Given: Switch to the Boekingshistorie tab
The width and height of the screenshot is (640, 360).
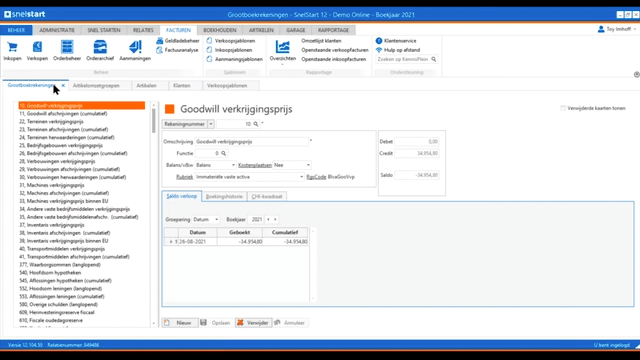Looking at the screenshot, I should pyautogui.click(x=224, y=197).
